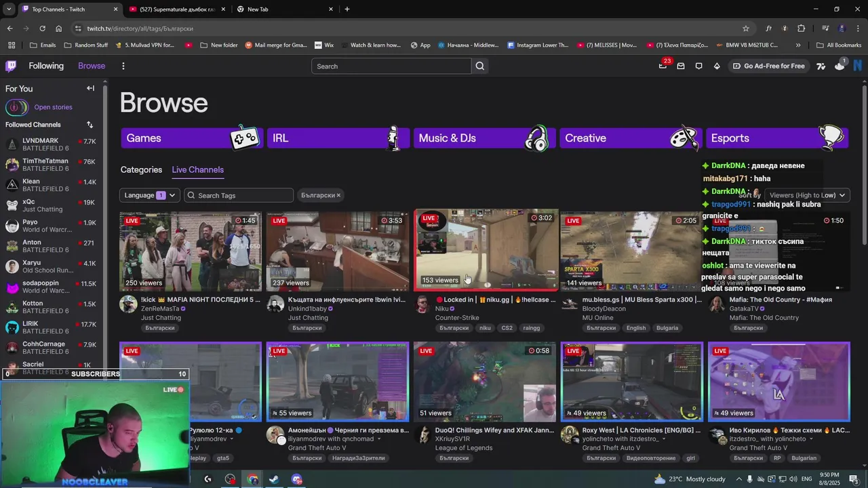868x488 pixels.
Task: Open a new Chrome tab with plus
Action: tap(347, 9)
